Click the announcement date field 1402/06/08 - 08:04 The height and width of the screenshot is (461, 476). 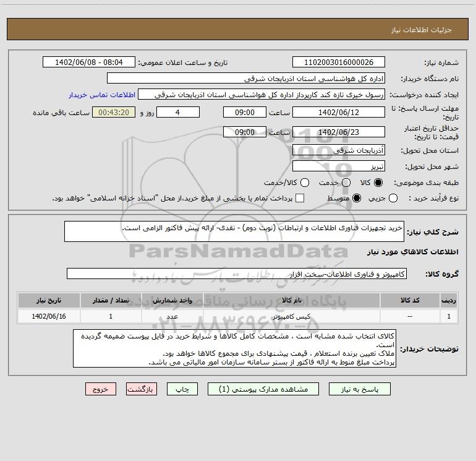(x=89, y=62)
